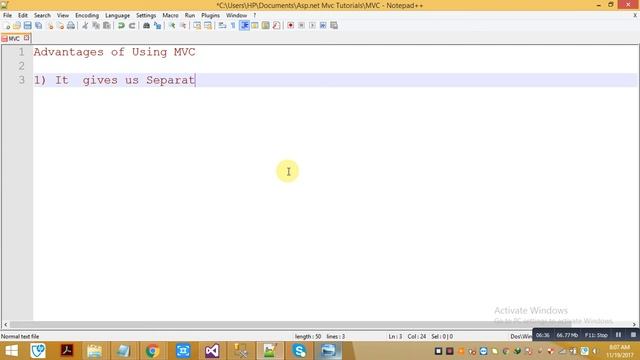Click the Close document toolbar icon
The width and height of the screenshot is (640, 360).
pos(50,25)
